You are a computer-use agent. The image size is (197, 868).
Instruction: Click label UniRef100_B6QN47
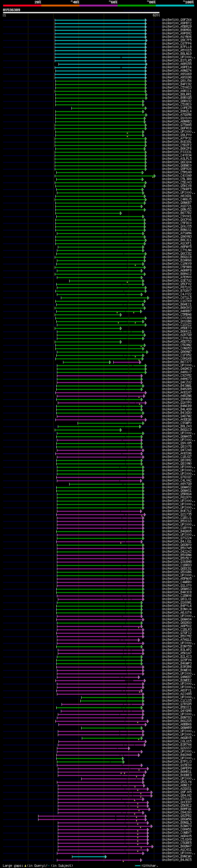tap(177, 846)
